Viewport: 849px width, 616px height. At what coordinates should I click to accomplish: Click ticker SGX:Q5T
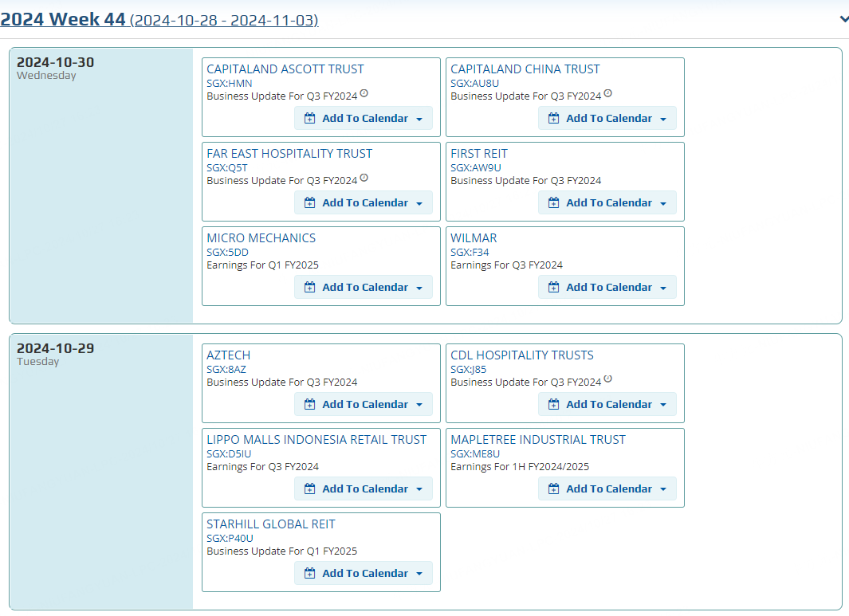click(227, 168)
